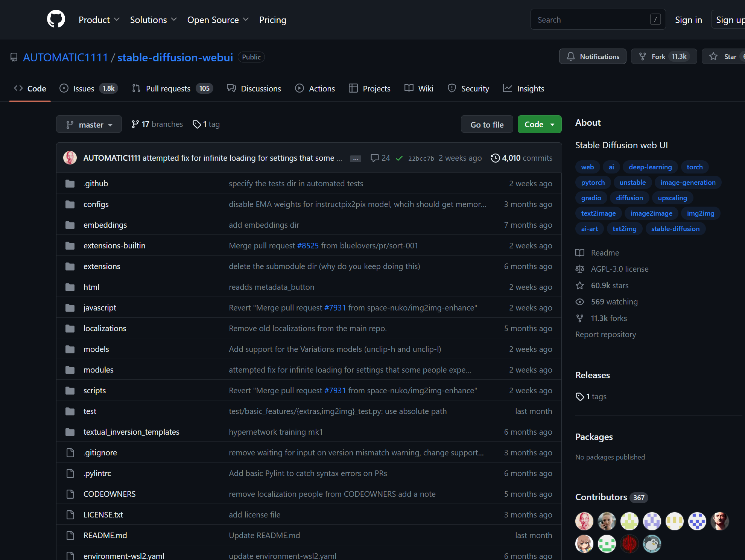Click the tag icon under Releases
This screenshot has width=745, height=560.
point(580,397)
